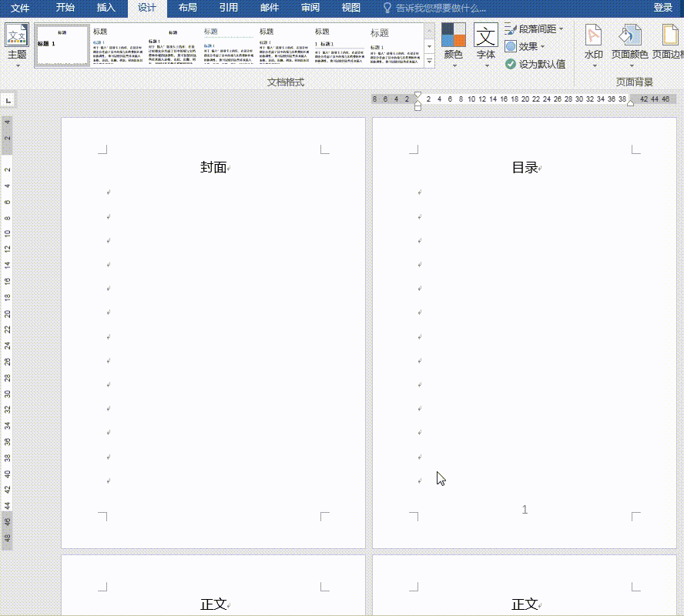Screen dimensions: 684x616
Task: Click the 告诉我您想要做什么 search box
Action: (434, 8)
